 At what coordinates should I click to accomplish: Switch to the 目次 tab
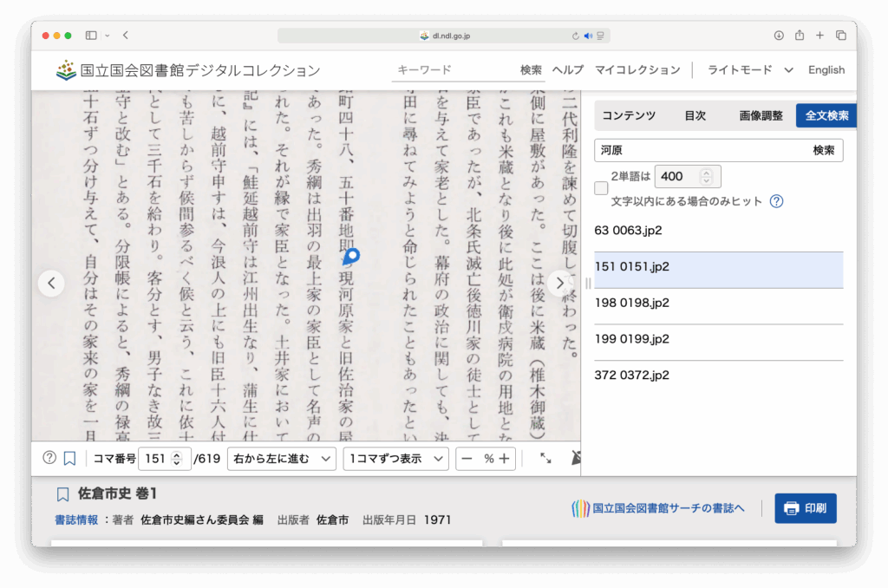tap(695, 115)
